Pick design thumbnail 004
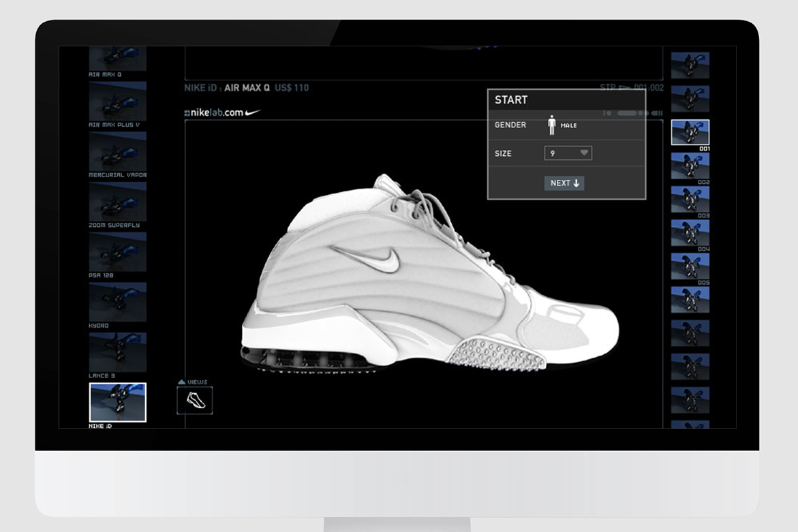This screenshot has height=532, width=798. 690,233
